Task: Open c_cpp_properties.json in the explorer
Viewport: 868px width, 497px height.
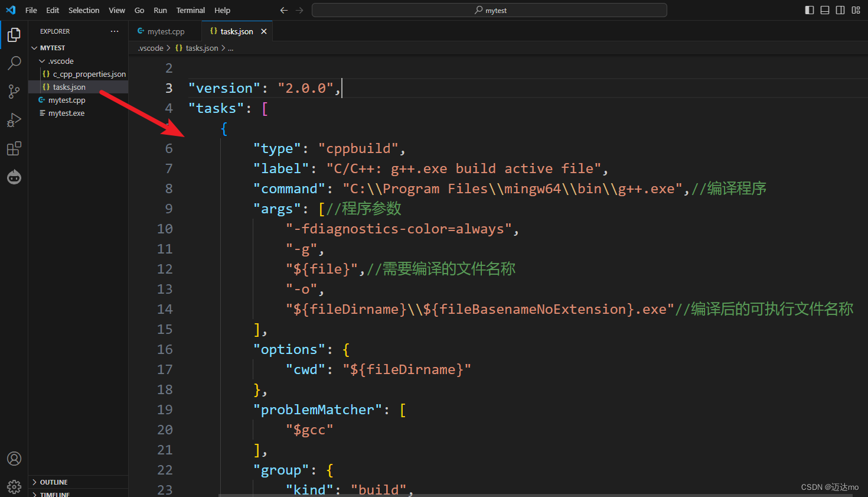Action: [78, 74]
